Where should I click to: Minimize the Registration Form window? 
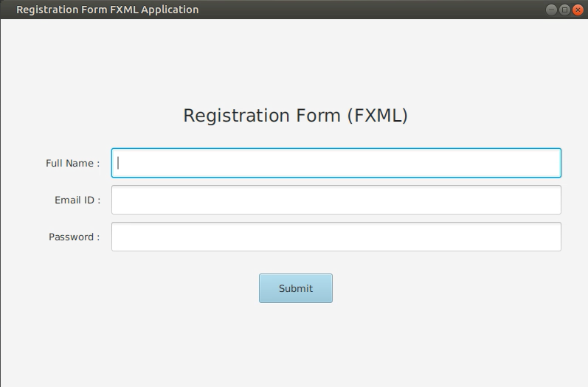pos(551,10)
